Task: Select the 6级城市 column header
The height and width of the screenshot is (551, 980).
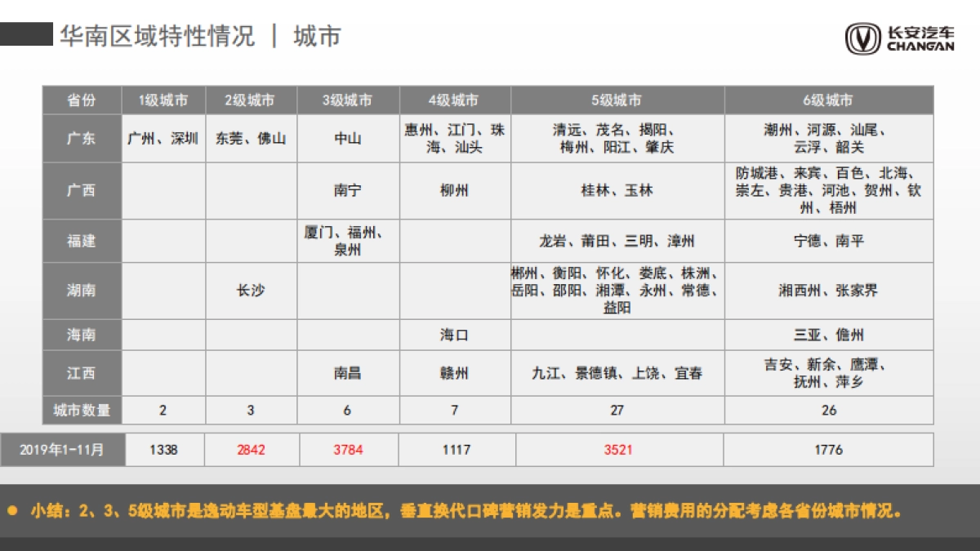Action: tap(829, 100)
